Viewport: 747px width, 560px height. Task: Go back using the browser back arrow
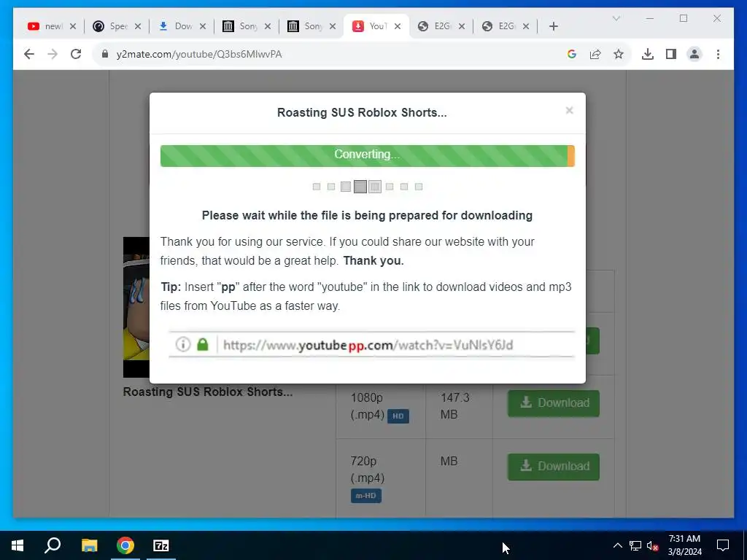[29, 54]
